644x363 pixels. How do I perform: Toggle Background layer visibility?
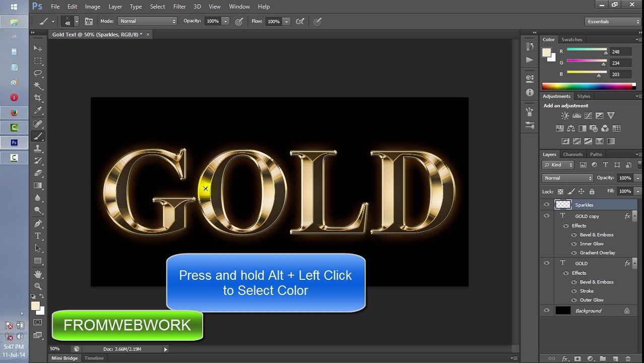(x=546, y=311)
